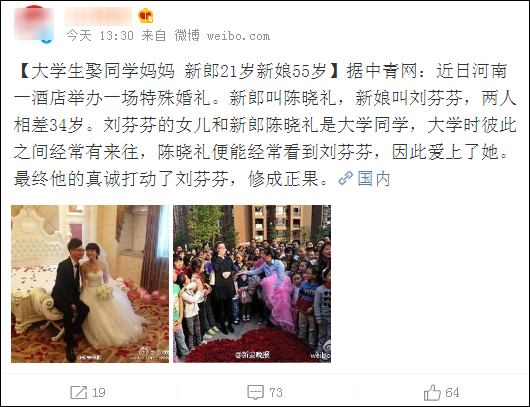Click the 微博 weibo.com source link
This screenshot has width=530, height=407.
[x=222, y=35]
